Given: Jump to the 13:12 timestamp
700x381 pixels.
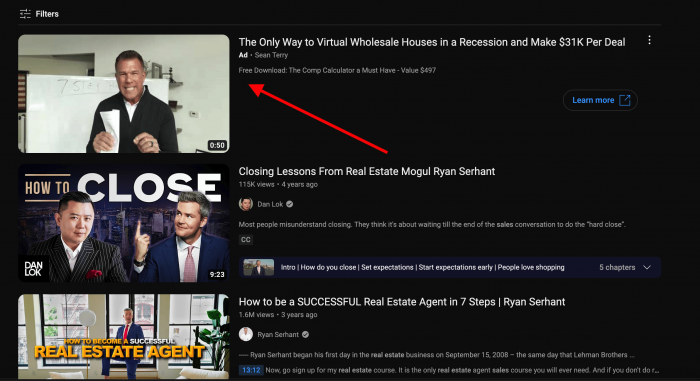Looking at the screenshot, I should point(251,370).
